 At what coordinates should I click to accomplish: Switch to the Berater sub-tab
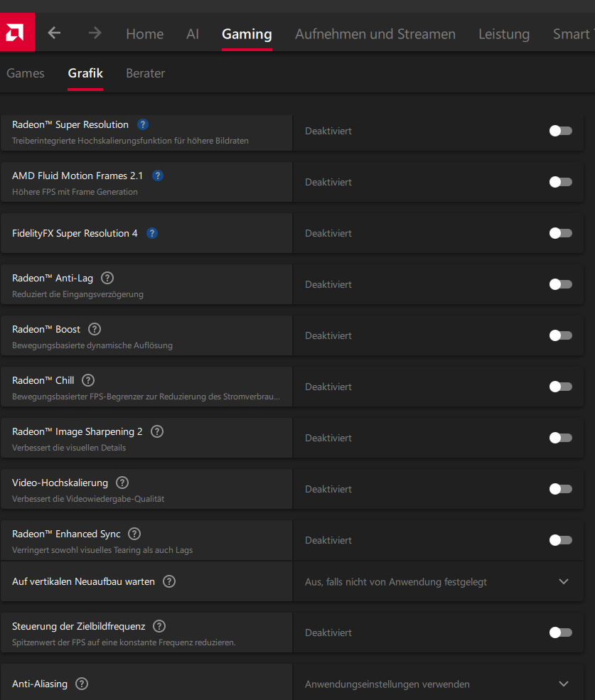[145, 73]
